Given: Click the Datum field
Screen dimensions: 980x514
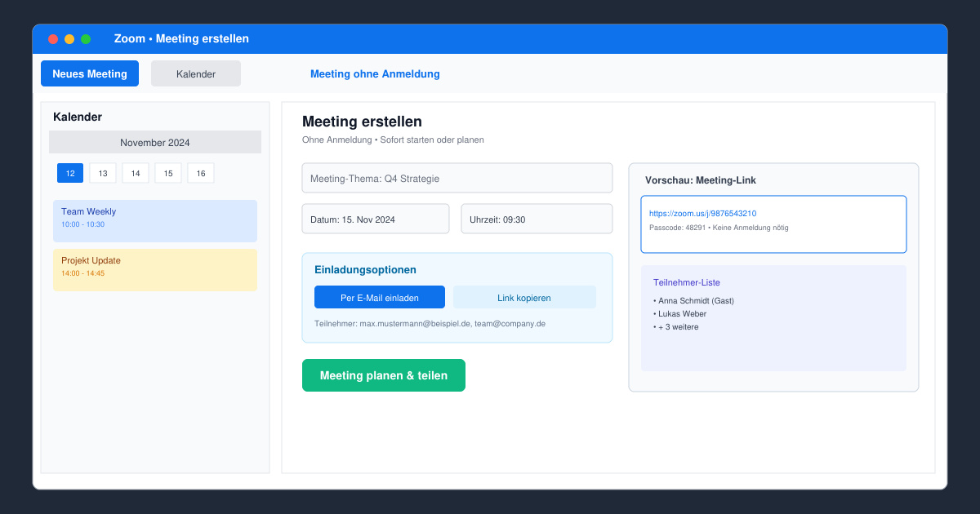Looking at the screenshot, I should click(x=376, y=219).
